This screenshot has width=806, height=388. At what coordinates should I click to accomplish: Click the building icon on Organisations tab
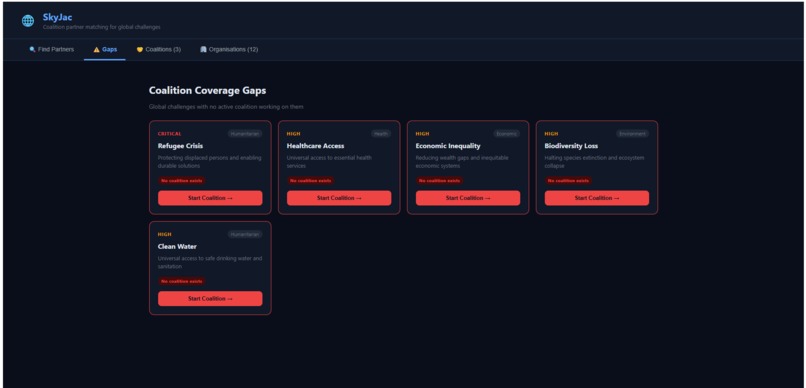click(203, 49)
